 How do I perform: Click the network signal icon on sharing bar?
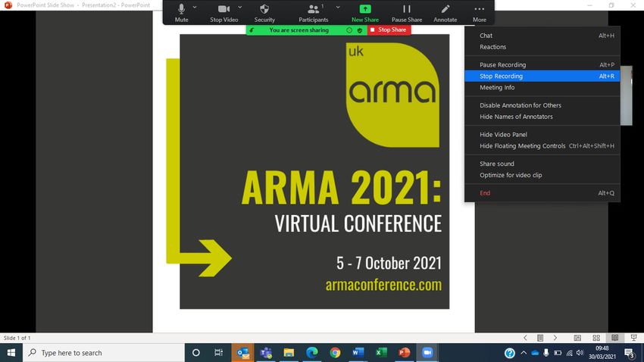tap(252, 30)
